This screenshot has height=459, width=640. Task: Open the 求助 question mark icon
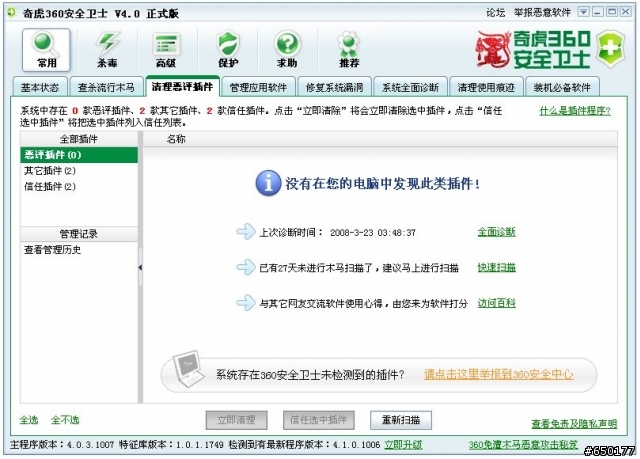(x=287, y=49)
